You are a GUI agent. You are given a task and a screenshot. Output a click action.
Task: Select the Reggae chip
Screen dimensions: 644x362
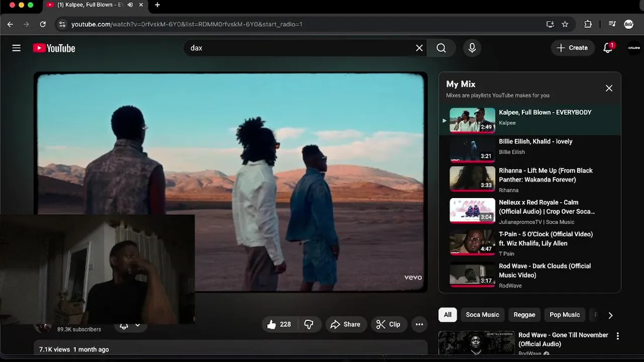(x=524, y=315)
